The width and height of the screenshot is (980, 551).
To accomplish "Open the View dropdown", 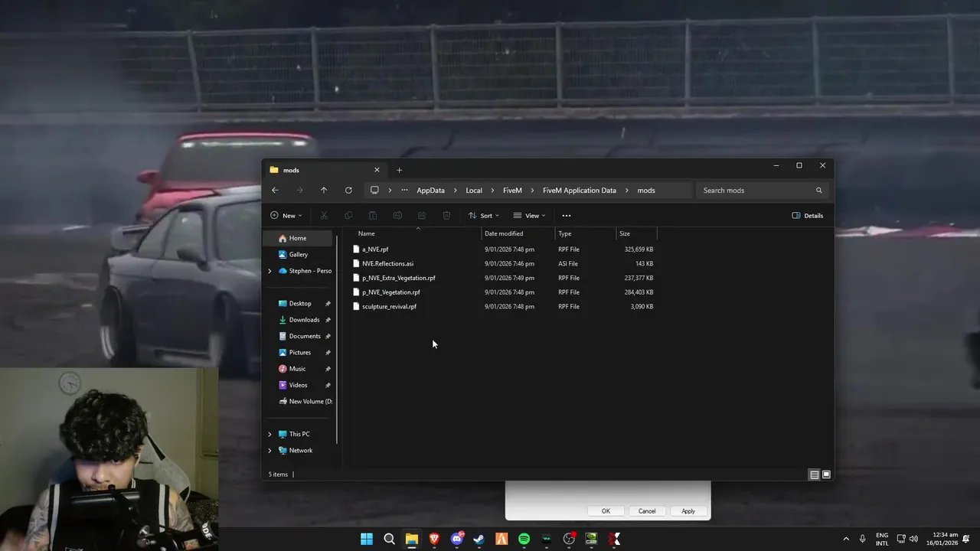I will click(530, 216).
